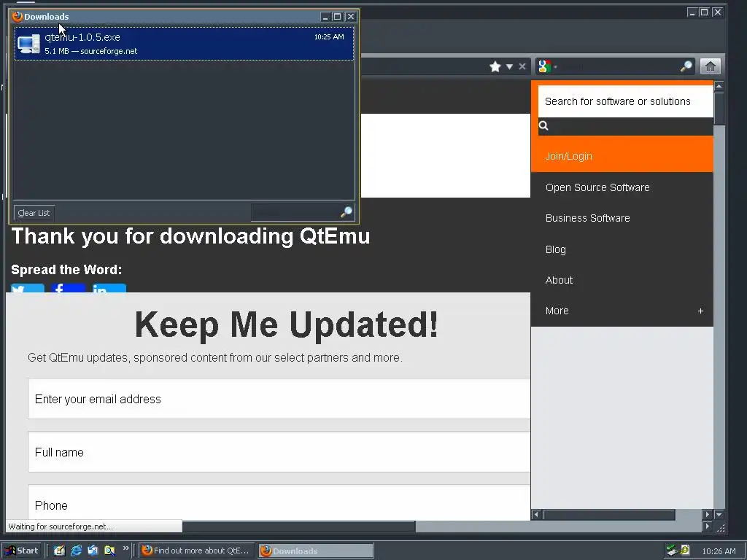Click the Clear List button

click(x=34, y=213)
